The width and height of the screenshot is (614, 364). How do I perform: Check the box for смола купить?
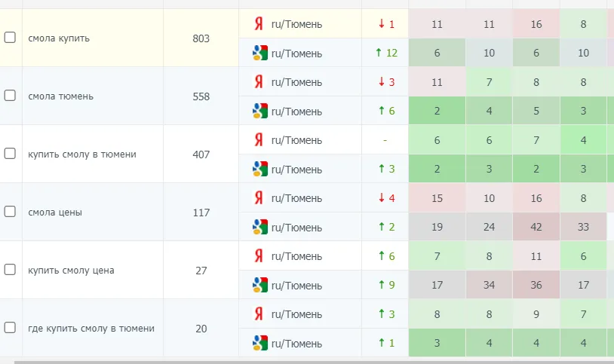click(10, 38)
